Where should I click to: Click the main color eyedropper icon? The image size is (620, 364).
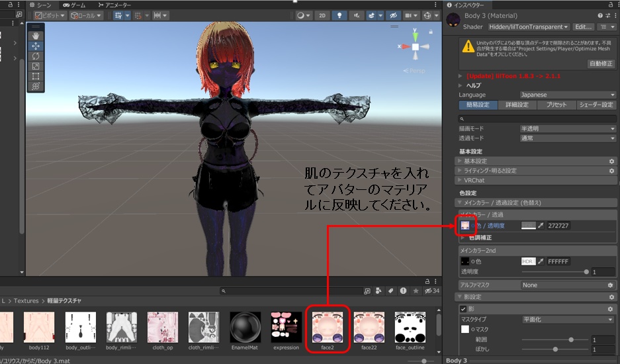(541, 226)
